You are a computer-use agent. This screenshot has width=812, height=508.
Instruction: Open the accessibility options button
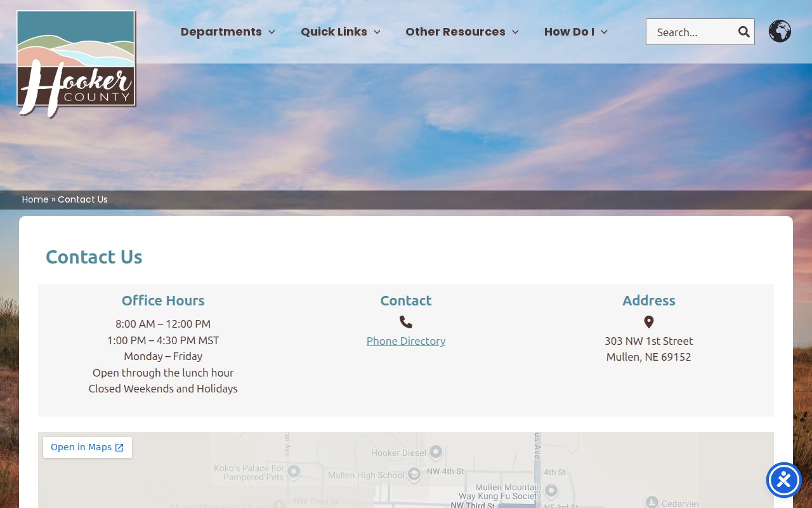pos(784,480)
